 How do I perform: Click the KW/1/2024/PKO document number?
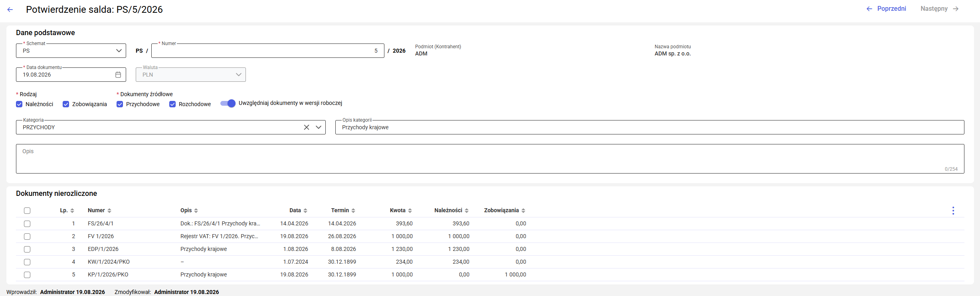coord(109,262)
